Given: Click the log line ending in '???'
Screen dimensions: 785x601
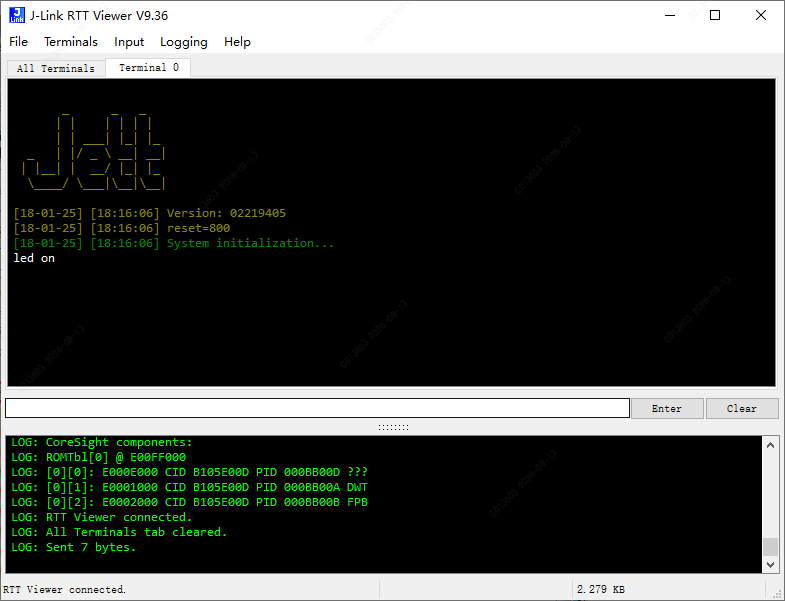Looking at the screenshot, I should [189, 472].
